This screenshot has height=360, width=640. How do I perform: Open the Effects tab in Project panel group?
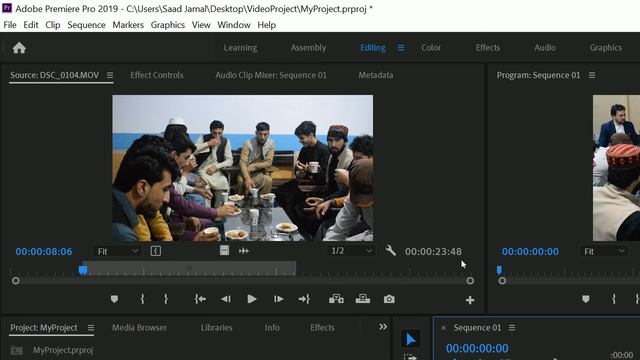click(x=322, y=328)
